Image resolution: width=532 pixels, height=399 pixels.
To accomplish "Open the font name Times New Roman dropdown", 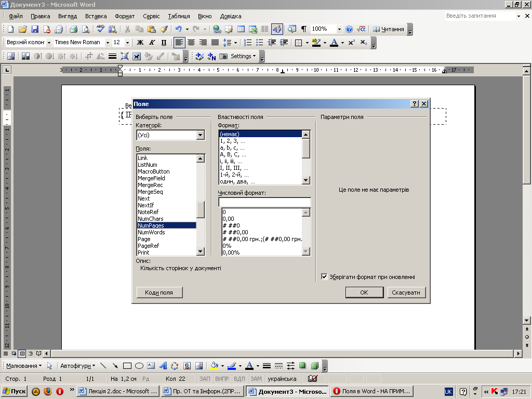I will [x=108, y=43].
